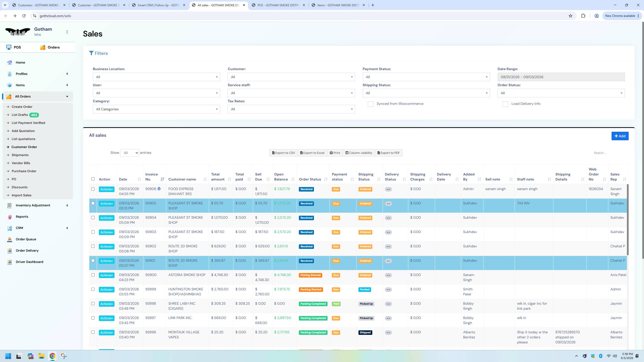
Task: Open the Show entries count dropdown
Action: click(x=130, y=153)
